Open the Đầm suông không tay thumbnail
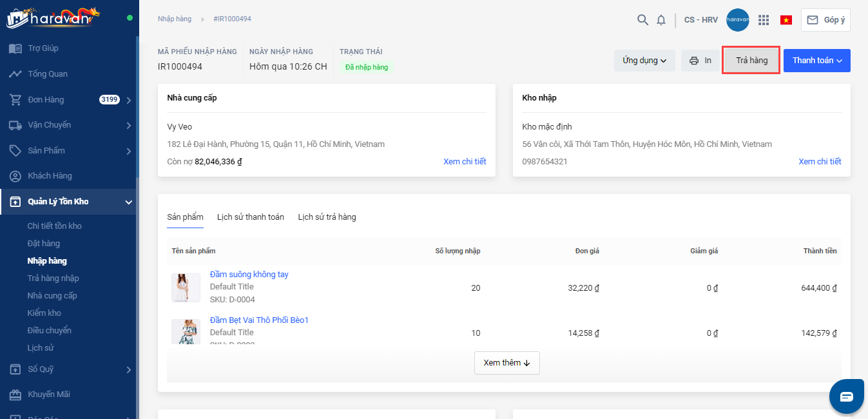This screenshot has height=419, width=868. coord(186,287)
